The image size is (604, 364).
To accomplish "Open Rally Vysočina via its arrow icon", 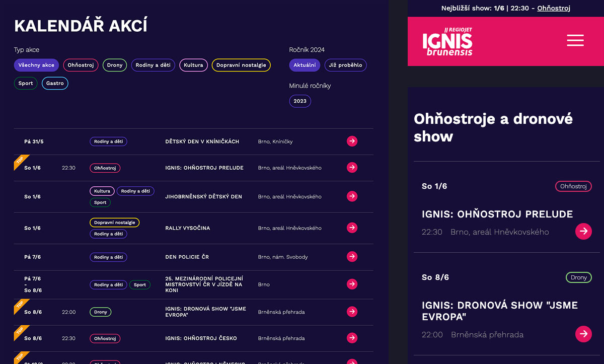I will point(352,228).
